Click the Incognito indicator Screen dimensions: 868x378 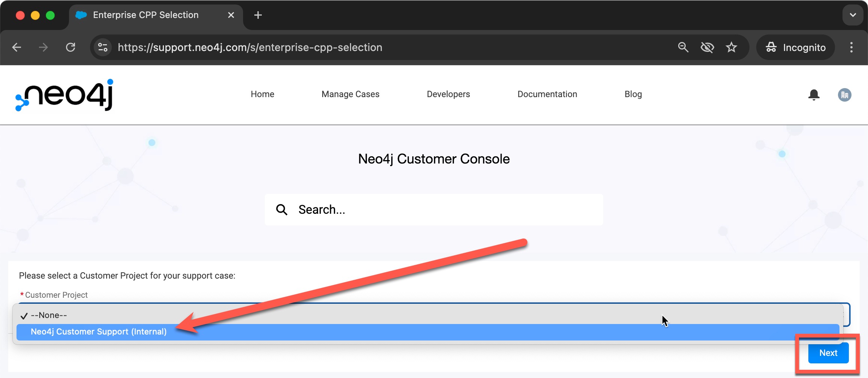click(x=795, y=47)
